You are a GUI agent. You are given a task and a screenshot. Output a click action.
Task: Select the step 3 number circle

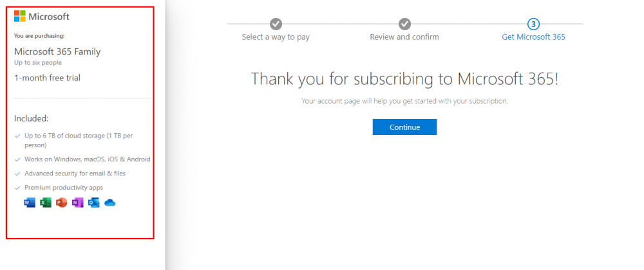point(533,24)
